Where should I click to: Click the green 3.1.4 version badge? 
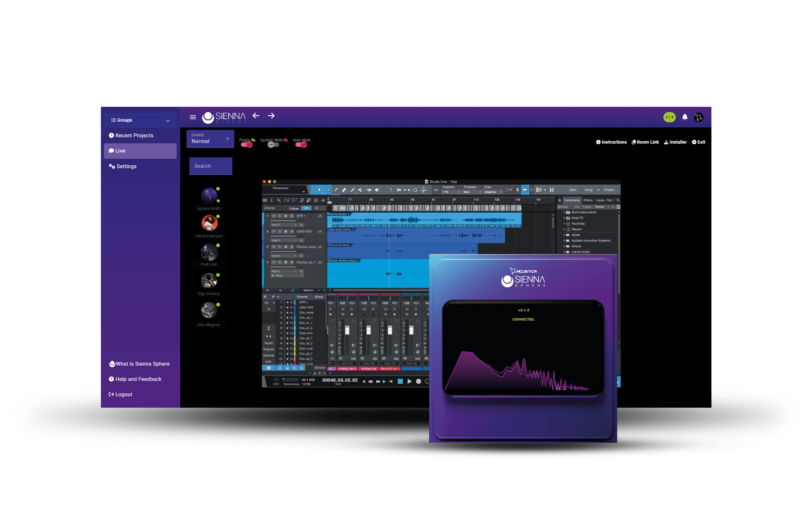coord(669,117)
